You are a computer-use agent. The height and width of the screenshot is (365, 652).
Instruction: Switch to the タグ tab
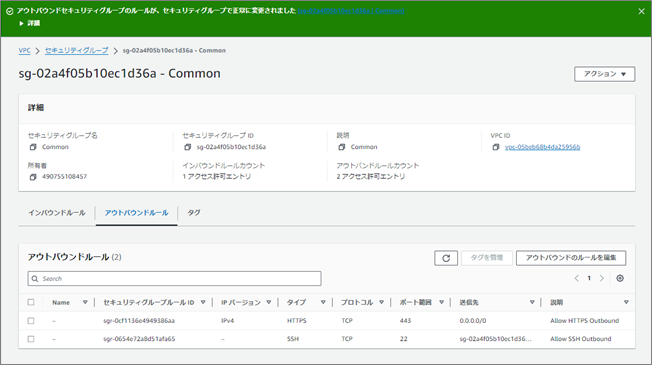[x=194, y=213]
